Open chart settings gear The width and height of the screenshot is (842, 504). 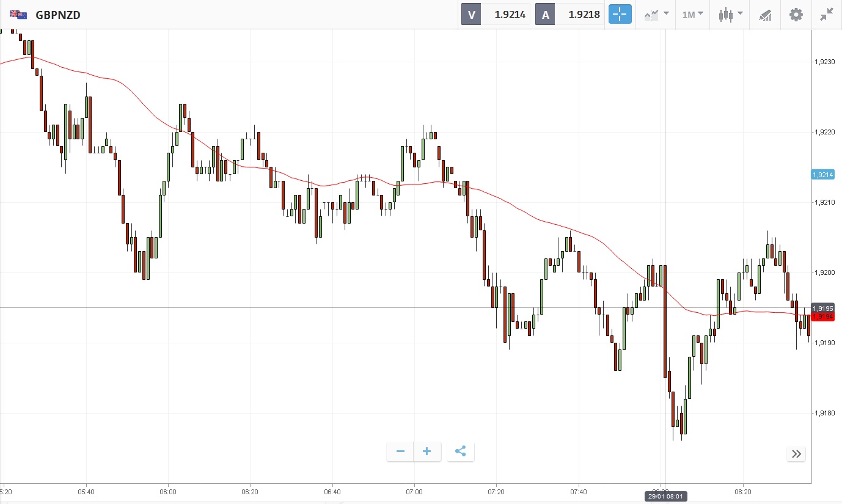[796, 15]
